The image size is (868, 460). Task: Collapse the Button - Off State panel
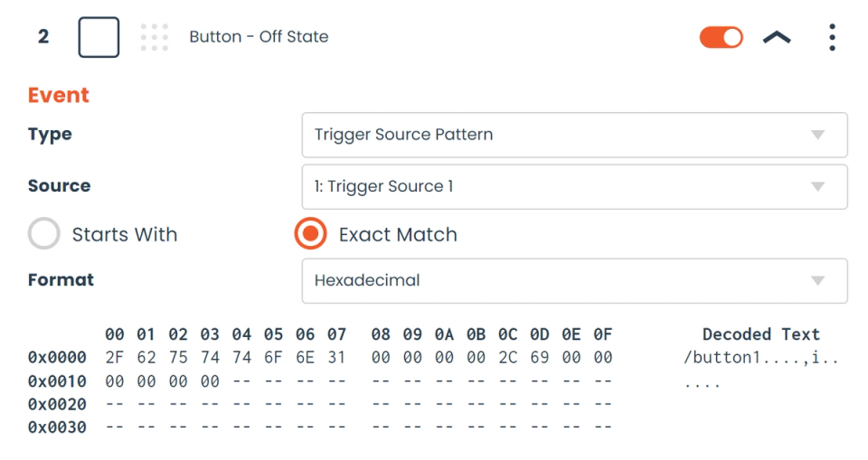coord(777,37)
